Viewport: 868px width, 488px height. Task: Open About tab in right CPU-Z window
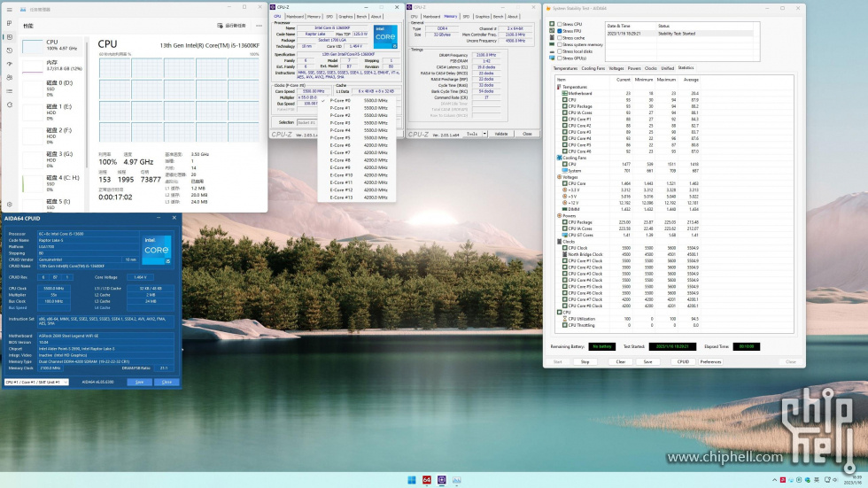click(x=513, y=17)
